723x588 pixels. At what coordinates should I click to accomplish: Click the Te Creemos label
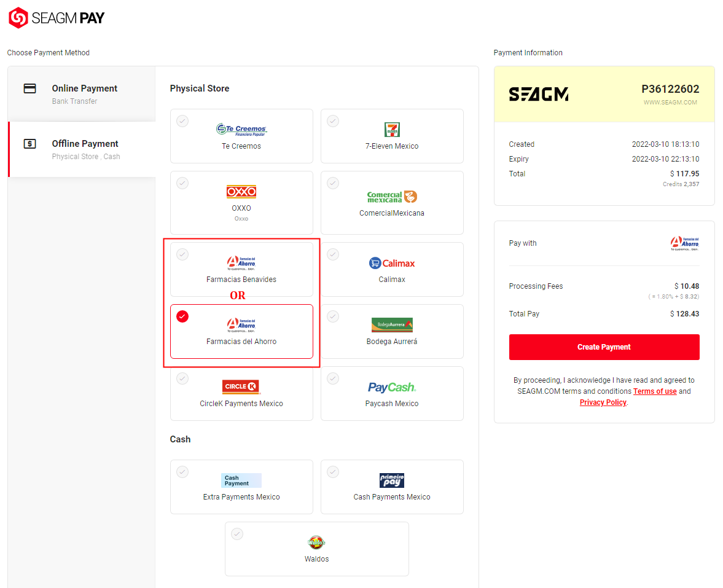(x=241, y=146)
